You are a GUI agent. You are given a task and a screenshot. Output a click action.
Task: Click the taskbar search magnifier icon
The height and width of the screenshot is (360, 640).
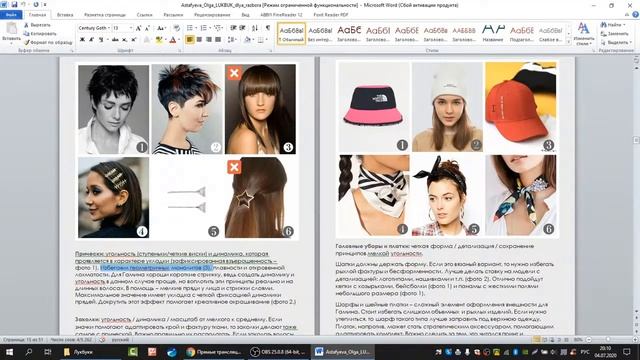(29, 352)
